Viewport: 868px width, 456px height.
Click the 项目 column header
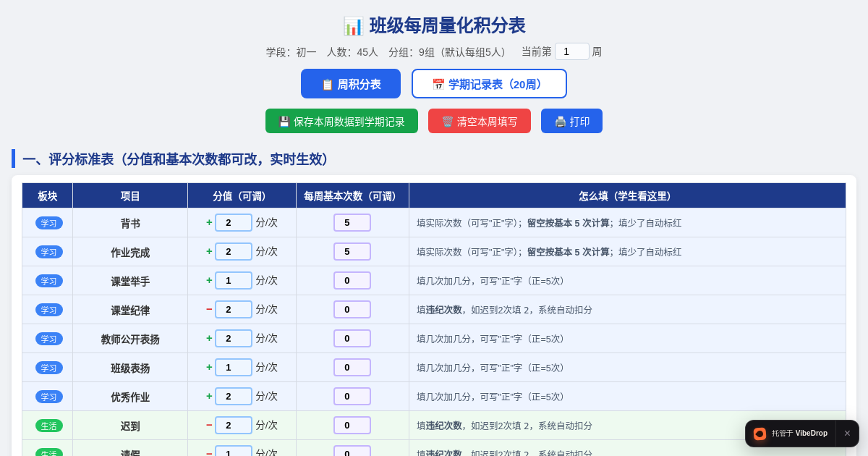[130, 195]
